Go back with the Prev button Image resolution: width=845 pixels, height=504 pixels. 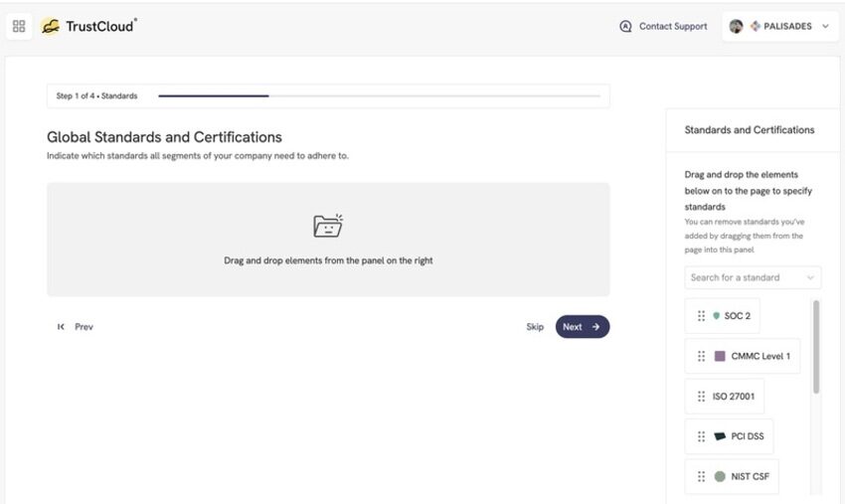pos(76,327)
